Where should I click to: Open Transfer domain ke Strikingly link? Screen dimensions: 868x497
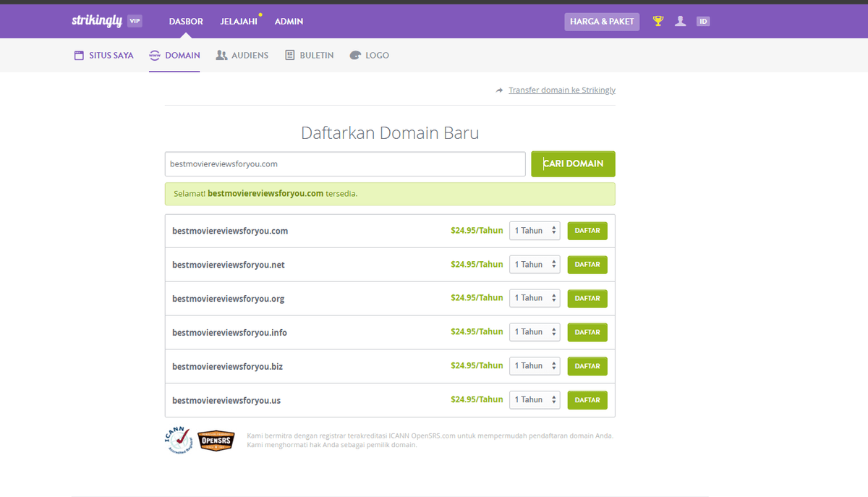[561, 90]
